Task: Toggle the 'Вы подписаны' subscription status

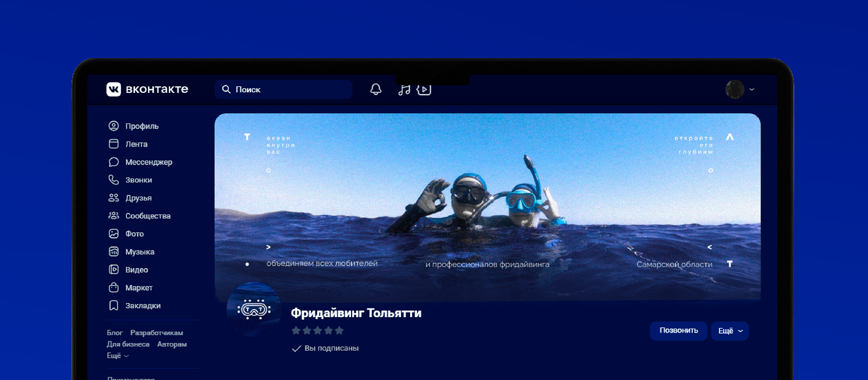Action: click(325, 348)
